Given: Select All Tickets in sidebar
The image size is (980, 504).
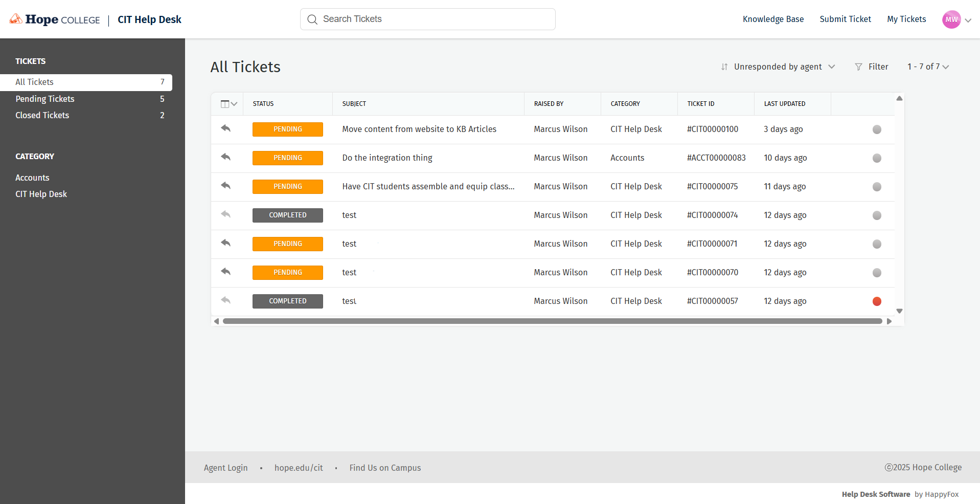Looking at the screenshot, I should pyautogui.click(x=86, y=82).
